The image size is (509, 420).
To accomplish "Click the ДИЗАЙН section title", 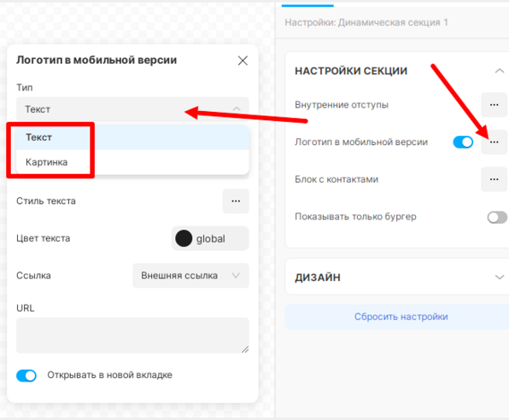I will 318,277.
